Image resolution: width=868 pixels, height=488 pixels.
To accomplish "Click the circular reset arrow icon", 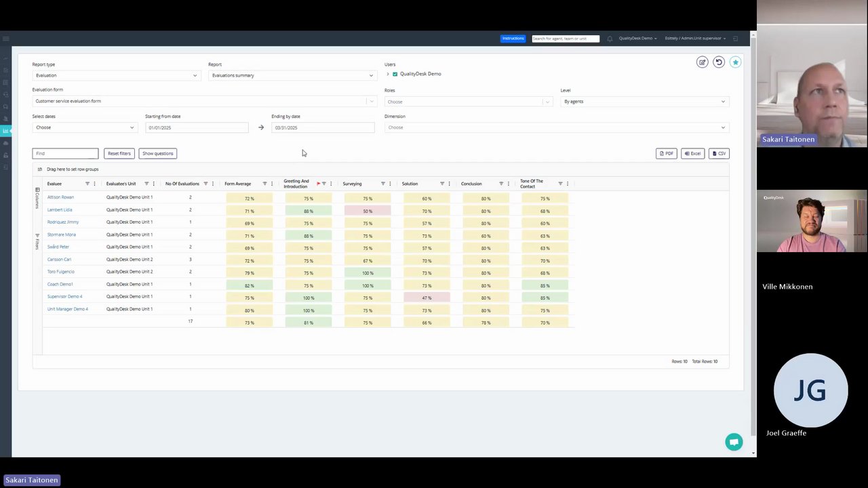I will [x=719, y=62].
